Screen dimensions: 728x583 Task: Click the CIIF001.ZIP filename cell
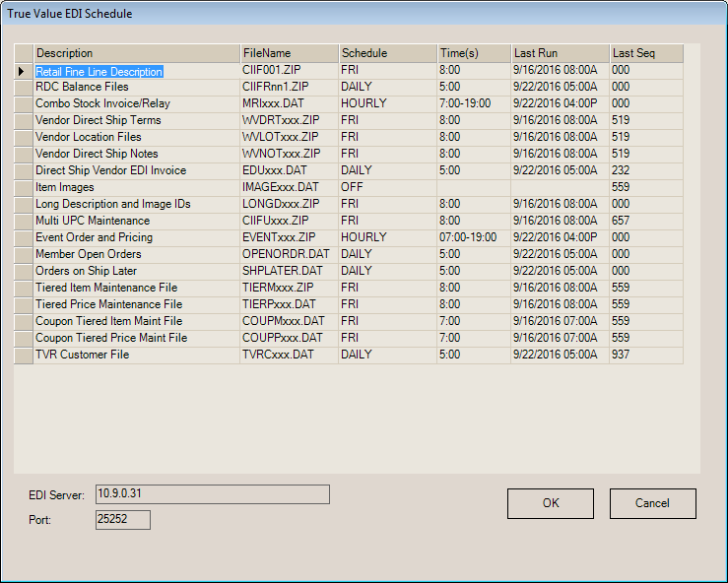pos(290,71)
